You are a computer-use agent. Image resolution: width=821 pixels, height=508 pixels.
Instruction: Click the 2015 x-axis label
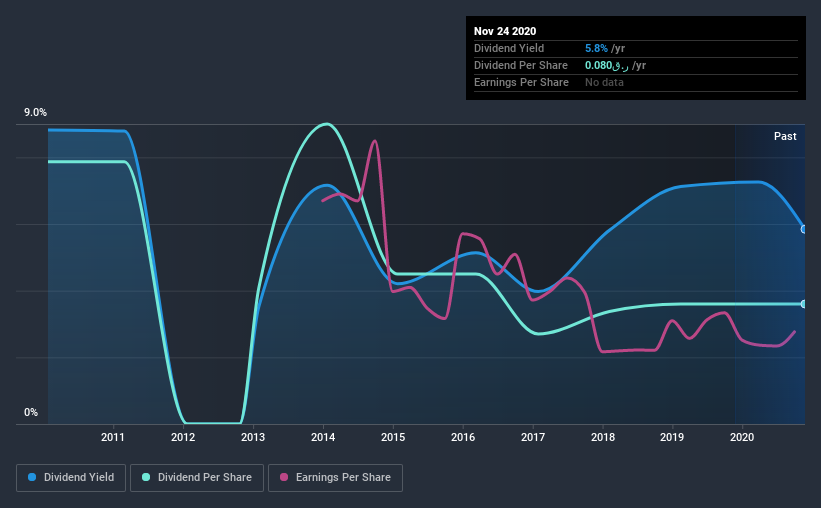point(393,437)
